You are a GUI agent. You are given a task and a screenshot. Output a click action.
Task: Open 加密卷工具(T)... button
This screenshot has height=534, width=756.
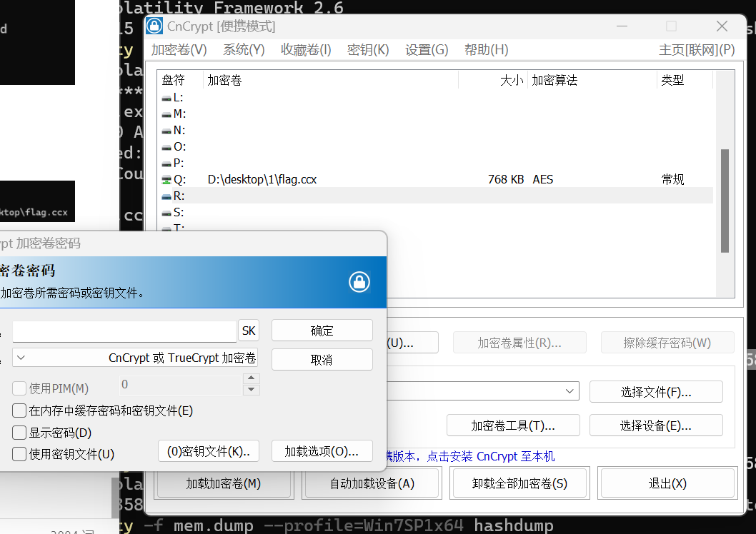(513, 425)
